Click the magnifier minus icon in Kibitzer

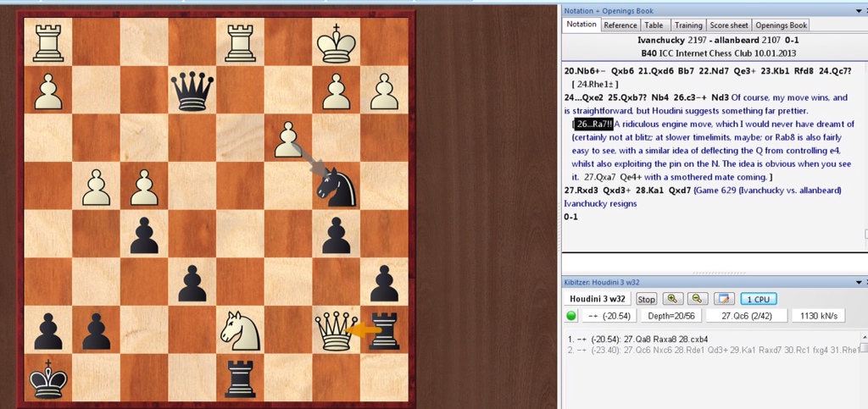pos(698,299)
